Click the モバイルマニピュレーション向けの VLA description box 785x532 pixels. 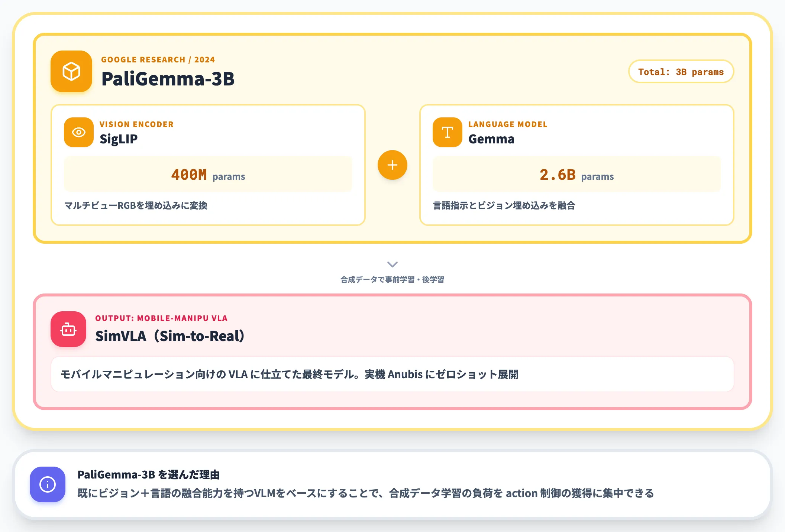click(392, 374)
